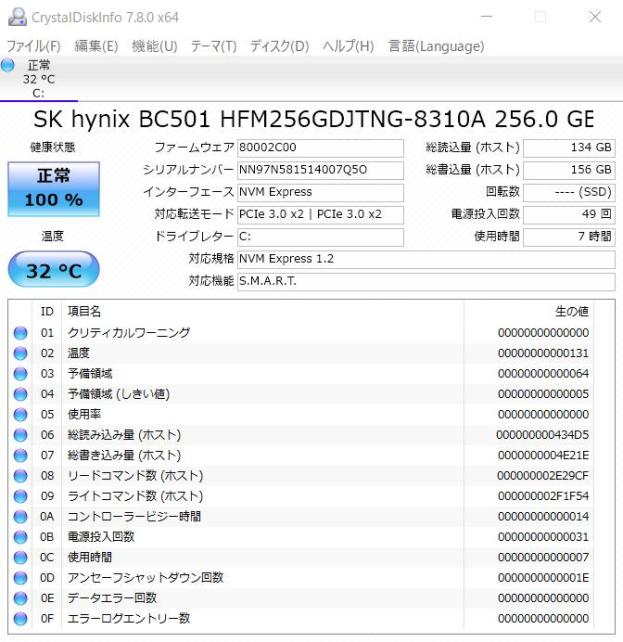The image size is (623, 642).
Task: Click status orb for host writes row 07
Action: point(20,455)
